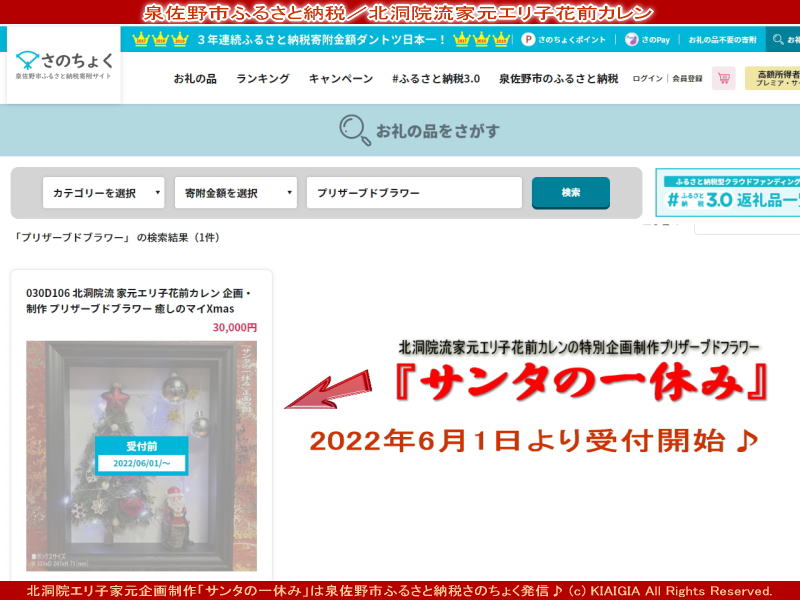
Task: Open the 寄附金額を選択 dropdown
Action: 236,193
